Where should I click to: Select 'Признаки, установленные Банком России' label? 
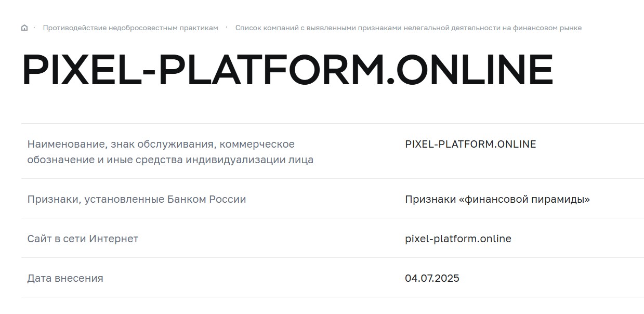pyautogui.click(x=137, y=199)
